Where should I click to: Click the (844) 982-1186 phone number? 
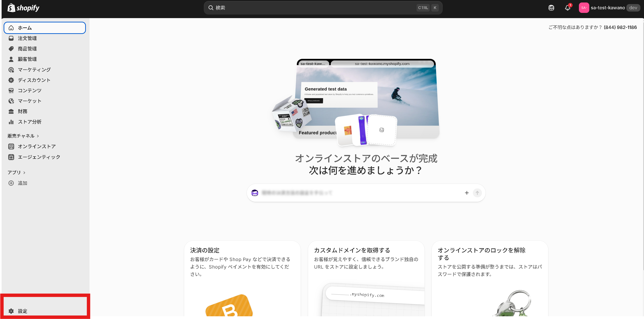620,27
